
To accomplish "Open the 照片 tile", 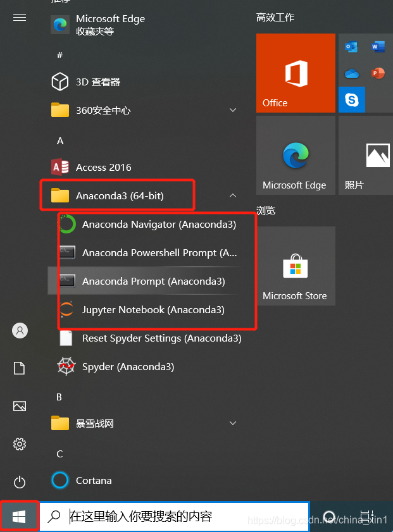I will [x=366, y=156].
